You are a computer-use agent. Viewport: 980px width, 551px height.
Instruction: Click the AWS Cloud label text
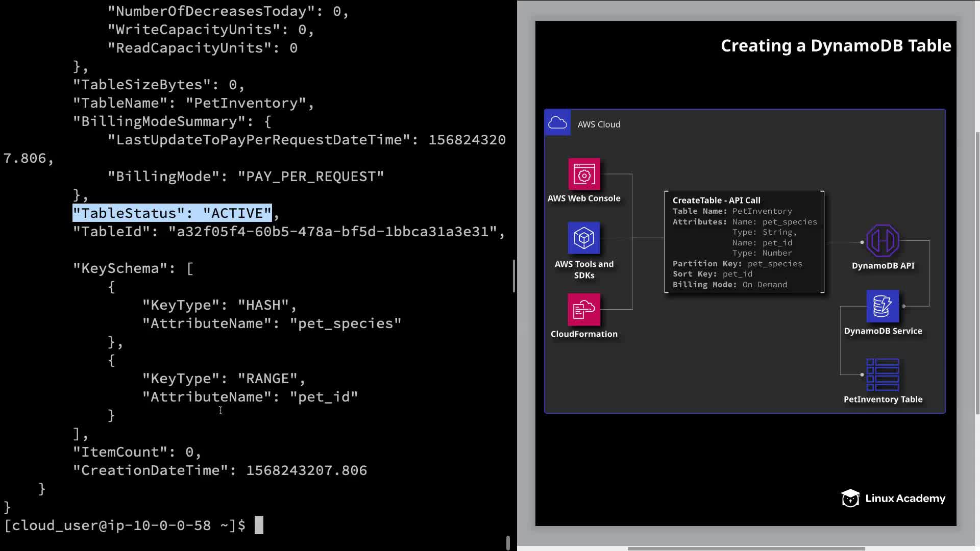tap(599, 124)
